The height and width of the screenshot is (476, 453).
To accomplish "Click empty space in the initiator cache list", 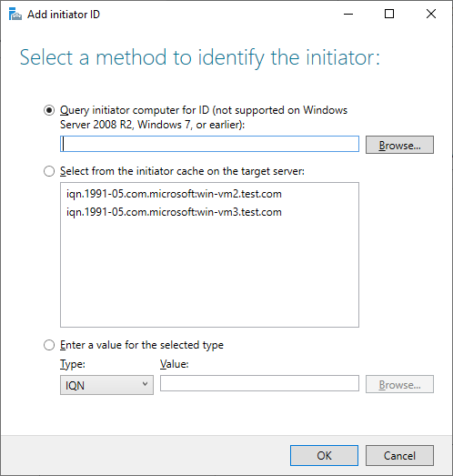I will [x=209, y=273].
